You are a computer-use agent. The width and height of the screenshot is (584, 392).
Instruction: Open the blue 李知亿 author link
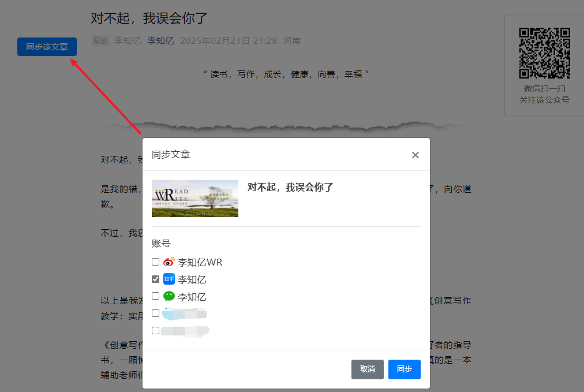(x=160, y=40)
